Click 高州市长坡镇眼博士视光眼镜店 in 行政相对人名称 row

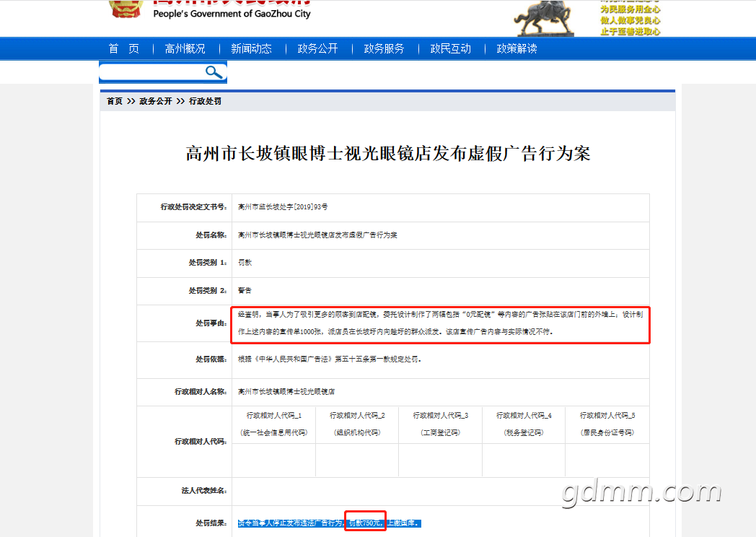click(x=286, y=392)
